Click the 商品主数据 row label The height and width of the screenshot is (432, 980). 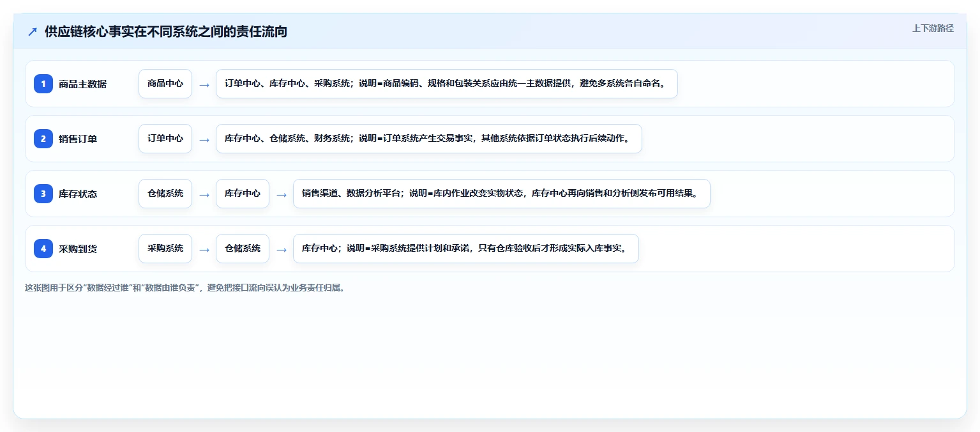(x=82, y=84)
